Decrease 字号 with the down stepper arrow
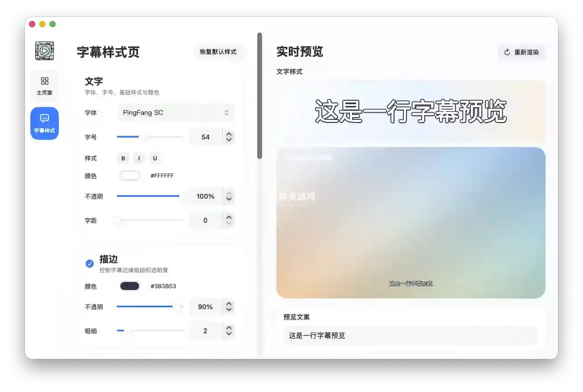583x392 pixels. (229, 140)
